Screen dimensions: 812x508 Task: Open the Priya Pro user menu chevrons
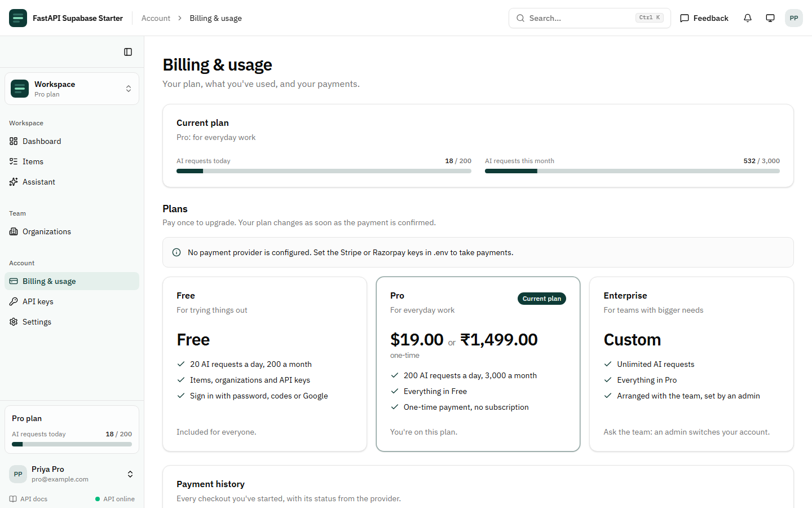tap(130, 474)
